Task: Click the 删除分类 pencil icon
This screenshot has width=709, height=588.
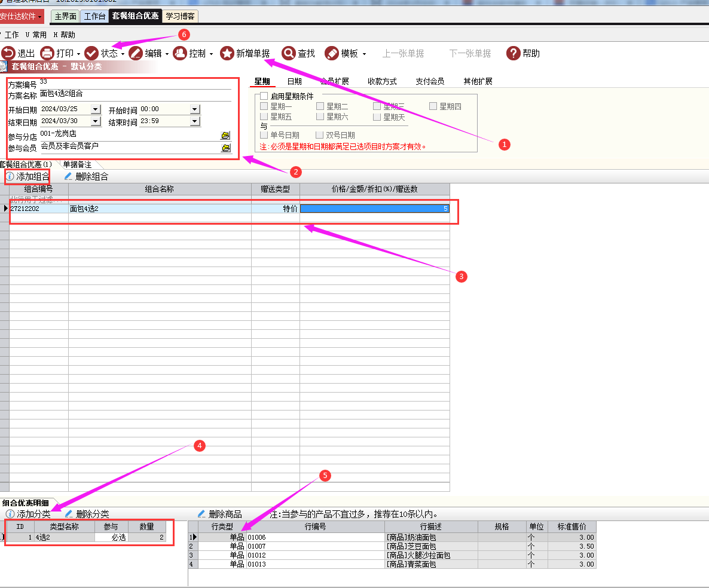Action: 69,514
